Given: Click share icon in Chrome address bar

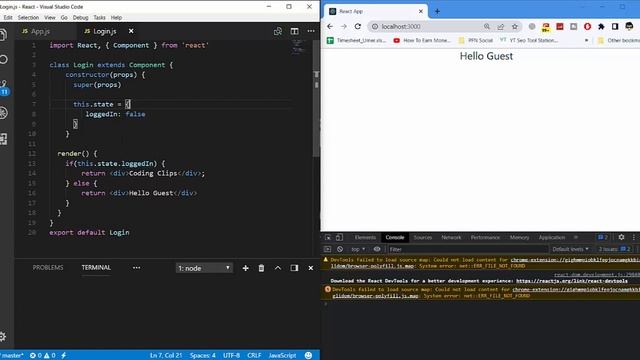Looking at the screenshot, I should point(501,27).
